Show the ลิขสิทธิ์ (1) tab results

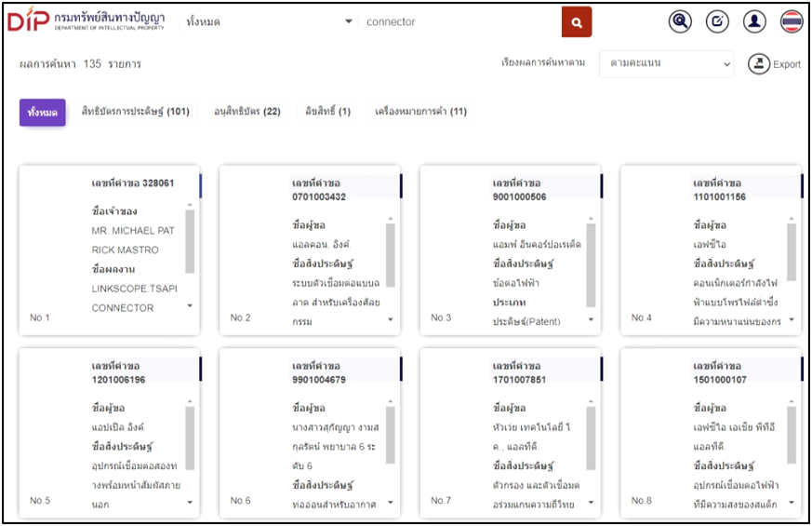[x=327, y=112]
